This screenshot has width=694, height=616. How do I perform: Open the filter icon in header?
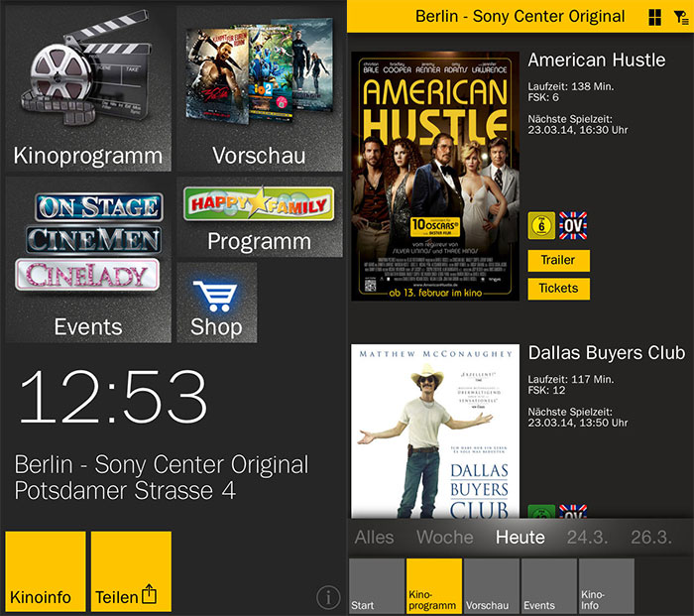click(x=681, y=18)
